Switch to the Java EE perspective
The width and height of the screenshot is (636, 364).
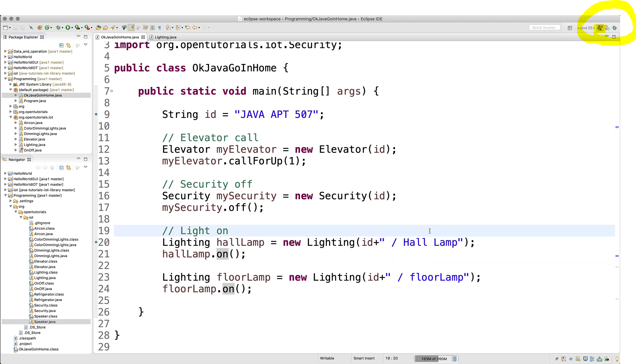tap(586, 28)
